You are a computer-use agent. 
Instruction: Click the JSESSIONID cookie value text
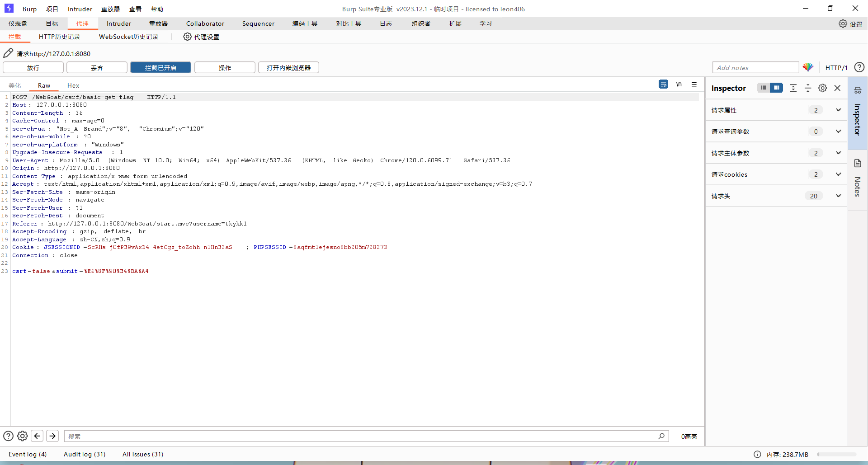tap(160, 247)
